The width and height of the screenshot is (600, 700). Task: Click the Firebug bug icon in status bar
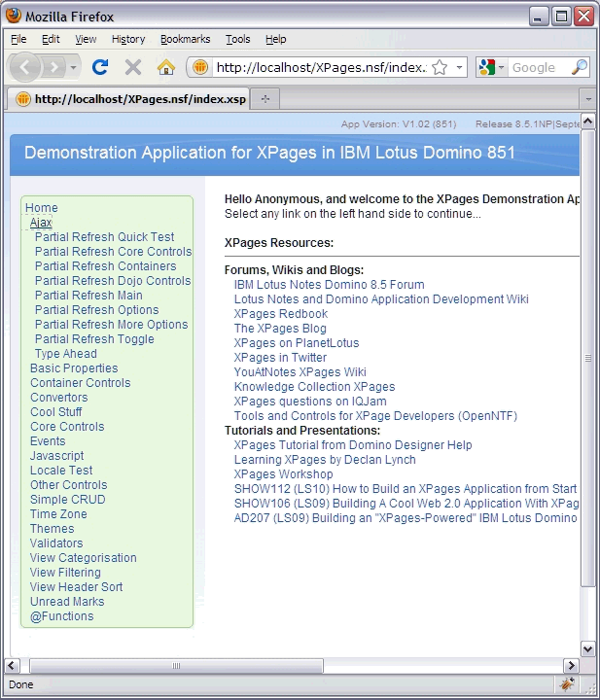(x=568, y=683)
